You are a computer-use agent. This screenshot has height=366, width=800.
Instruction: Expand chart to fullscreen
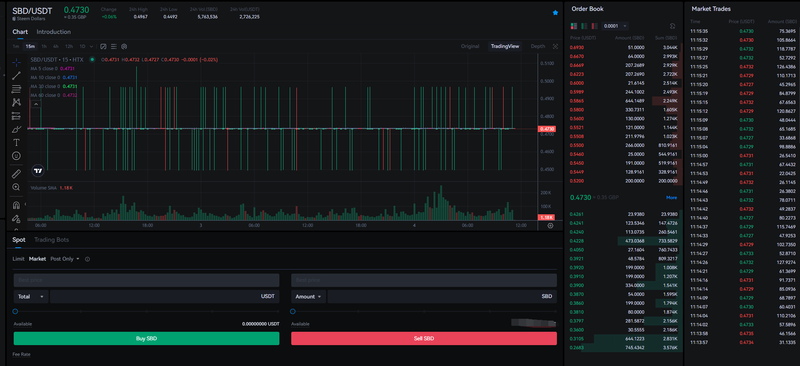click(556, 46)
